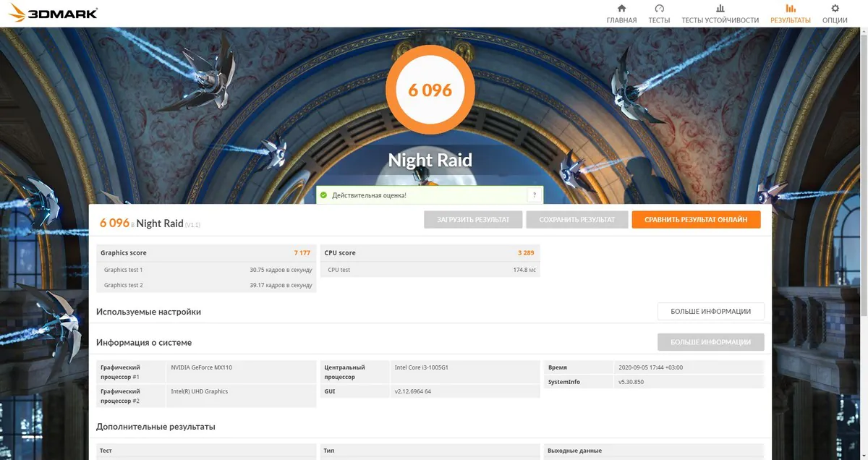Click the Выходные данные column header

point(574,451)
